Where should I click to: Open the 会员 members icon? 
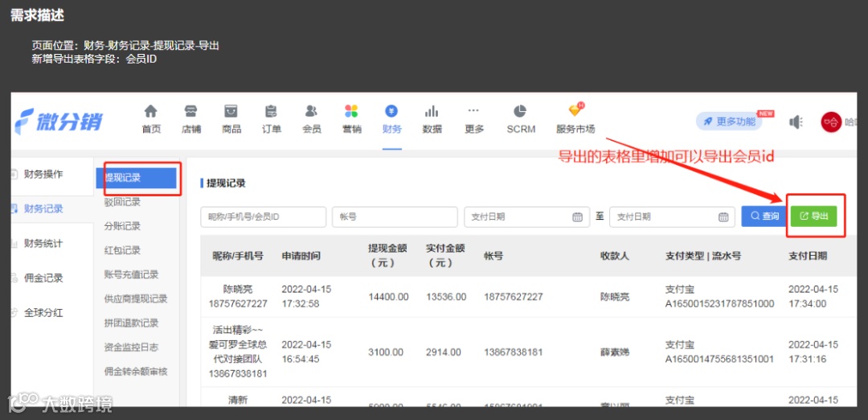(312, 111)
